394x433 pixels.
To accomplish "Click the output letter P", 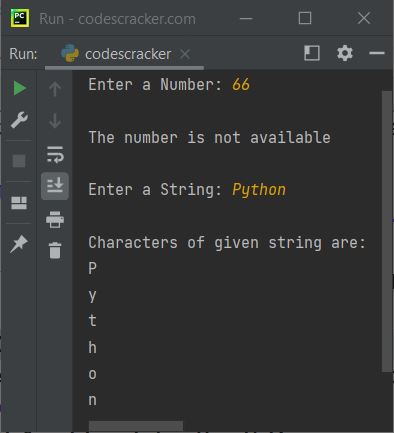I will pos(93,268).
